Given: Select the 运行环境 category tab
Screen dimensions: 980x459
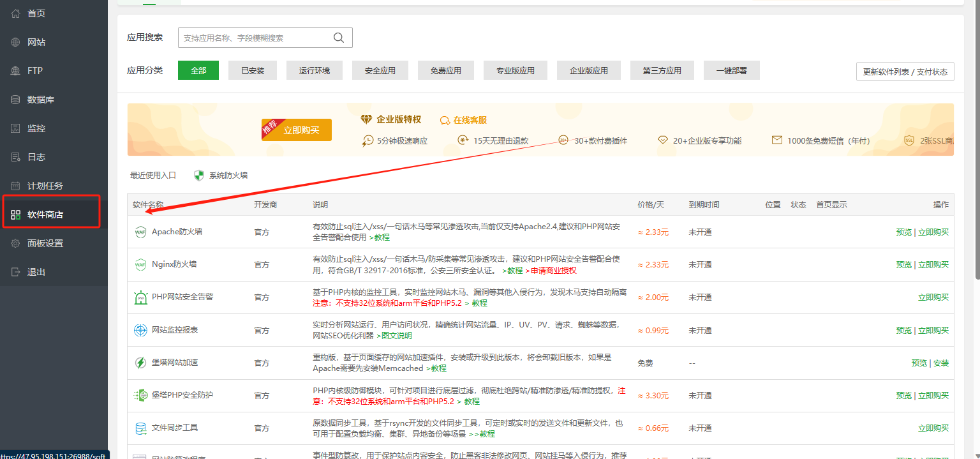Looking at the screenshot, I should (315, 70).
